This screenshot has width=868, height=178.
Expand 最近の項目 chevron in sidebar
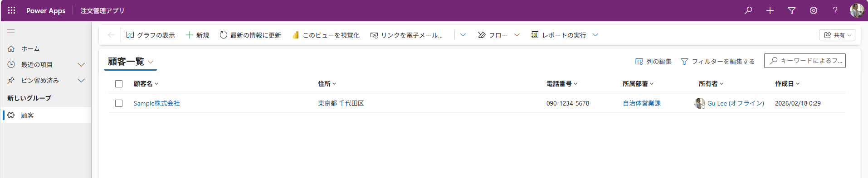81,65
